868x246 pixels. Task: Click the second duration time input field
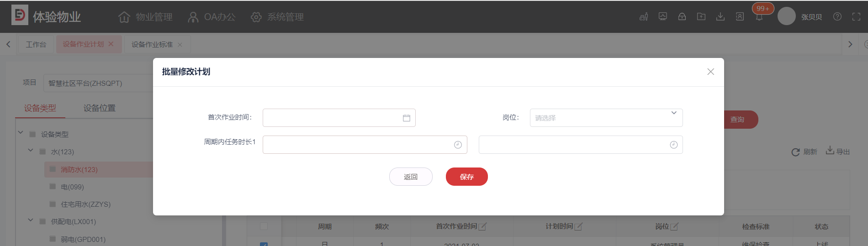581,145
